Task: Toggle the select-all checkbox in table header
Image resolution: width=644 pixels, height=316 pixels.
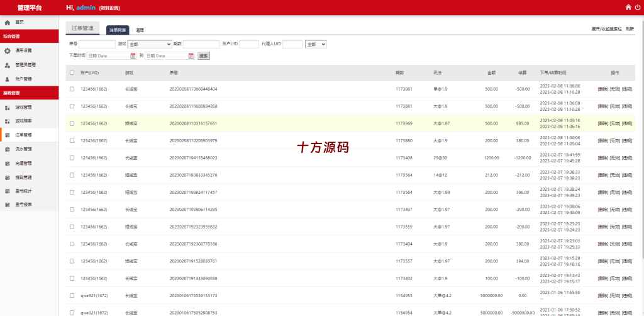Action: point(72,72)
